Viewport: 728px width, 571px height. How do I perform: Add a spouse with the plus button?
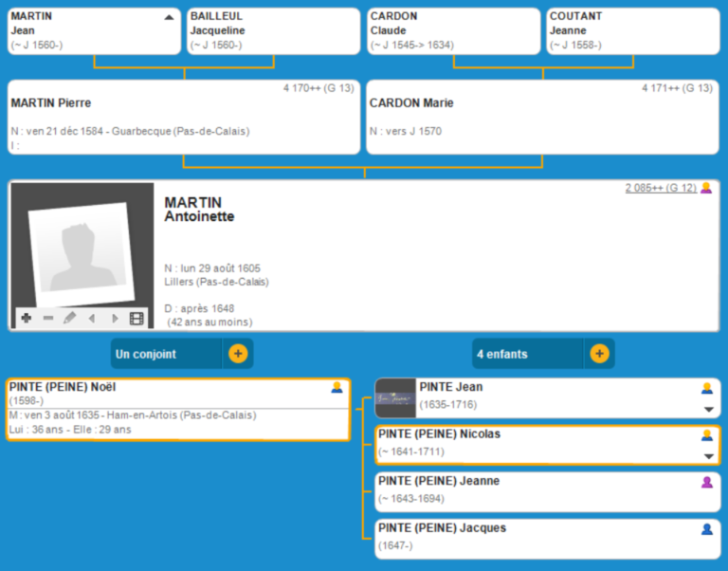(237, 354)
